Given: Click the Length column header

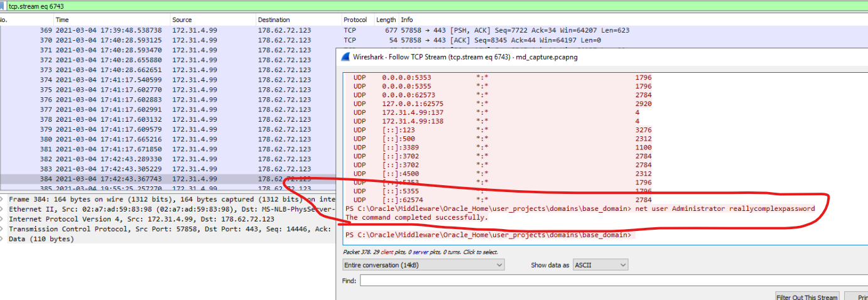Looking at the screenshot, I should pos(386,20).
